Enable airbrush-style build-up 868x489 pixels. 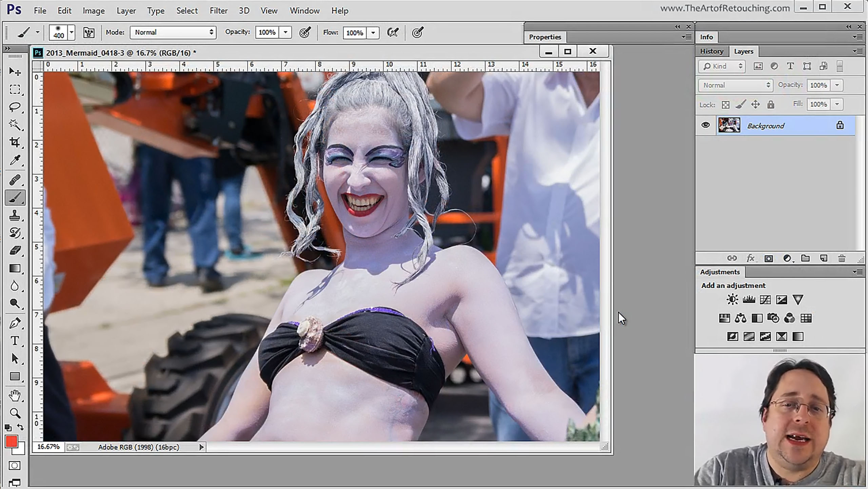pos(393,33)
